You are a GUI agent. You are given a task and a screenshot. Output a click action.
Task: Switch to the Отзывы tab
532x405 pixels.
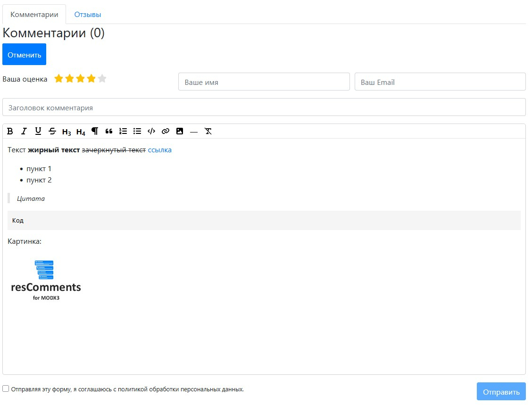click(x=88, y=15)
